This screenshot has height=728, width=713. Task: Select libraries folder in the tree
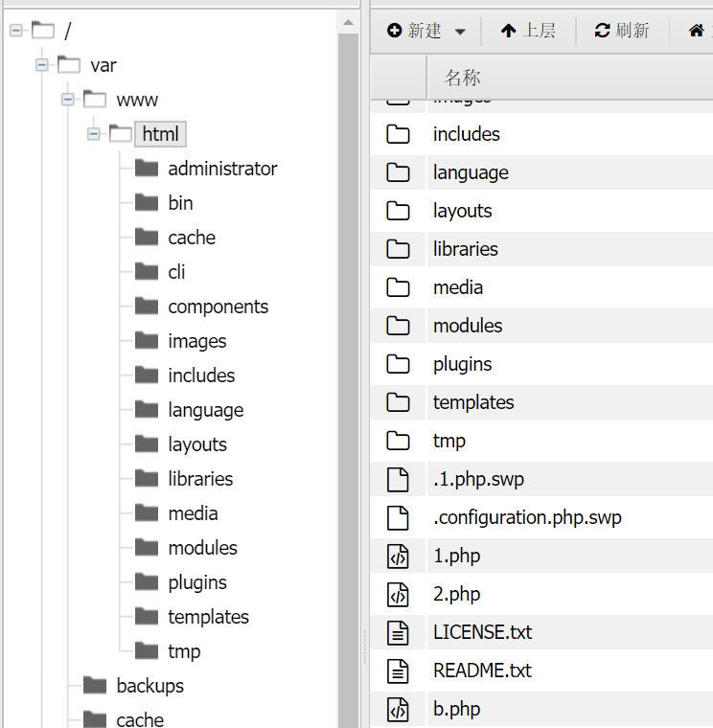[200, 479]
